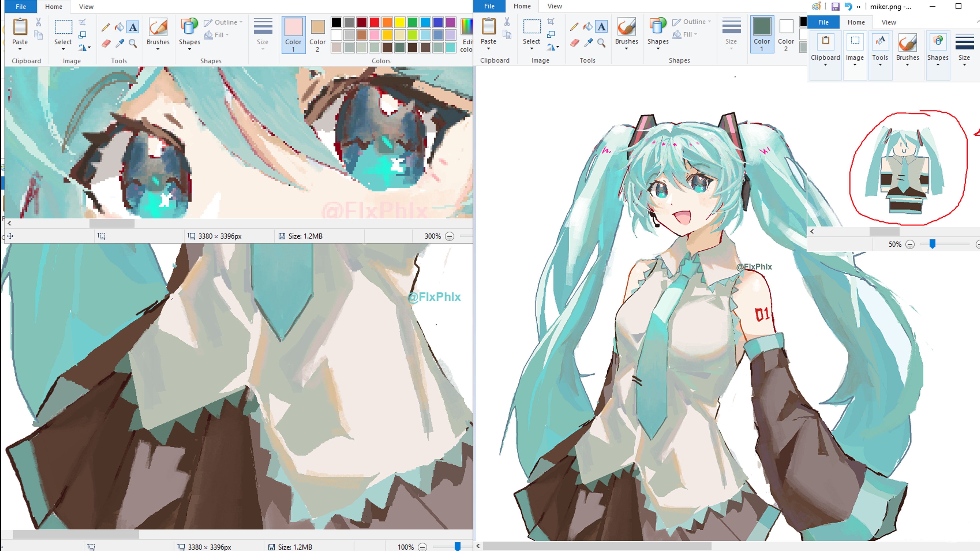Zoom out with minus button beside 300%
980x551 pixels.
(x=450, y=236)
